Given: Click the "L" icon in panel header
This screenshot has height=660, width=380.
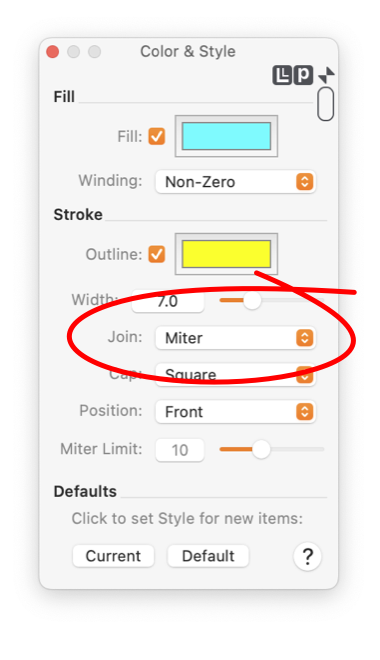Looking at the screenshot, I should (x=282, y=75).
